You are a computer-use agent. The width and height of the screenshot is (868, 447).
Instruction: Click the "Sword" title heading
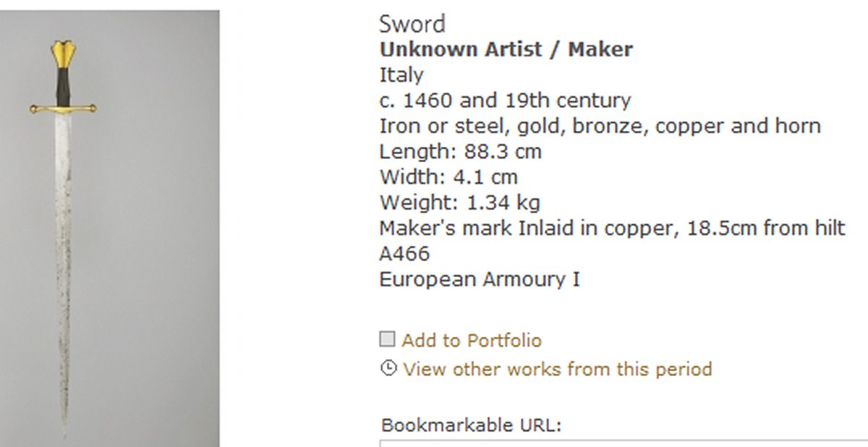pyautogui.click(x=412, y=24)
